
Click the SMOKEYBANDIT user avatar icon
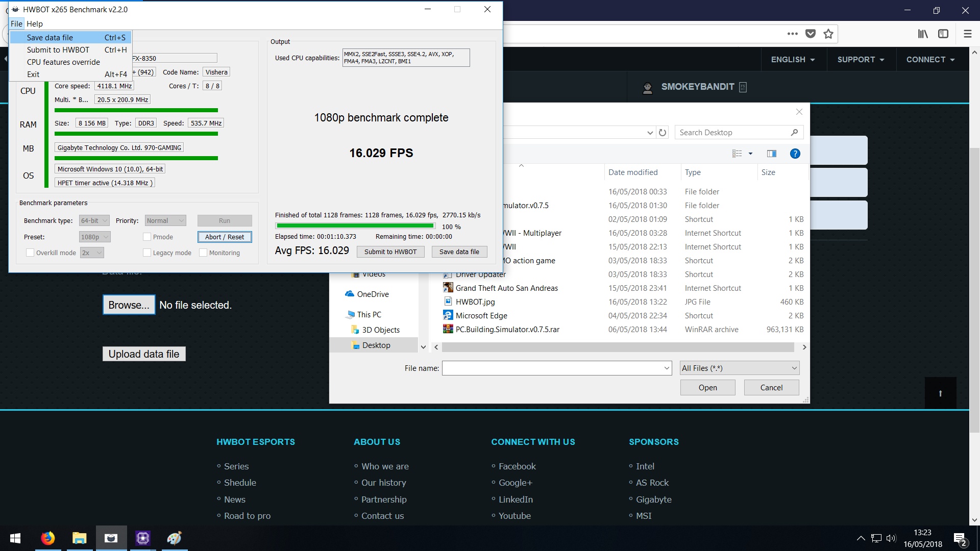tap(647, 88)
